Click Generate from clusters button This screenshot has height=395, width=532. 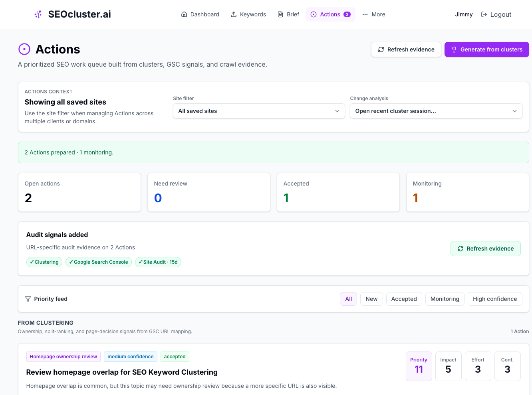[487, 49]
